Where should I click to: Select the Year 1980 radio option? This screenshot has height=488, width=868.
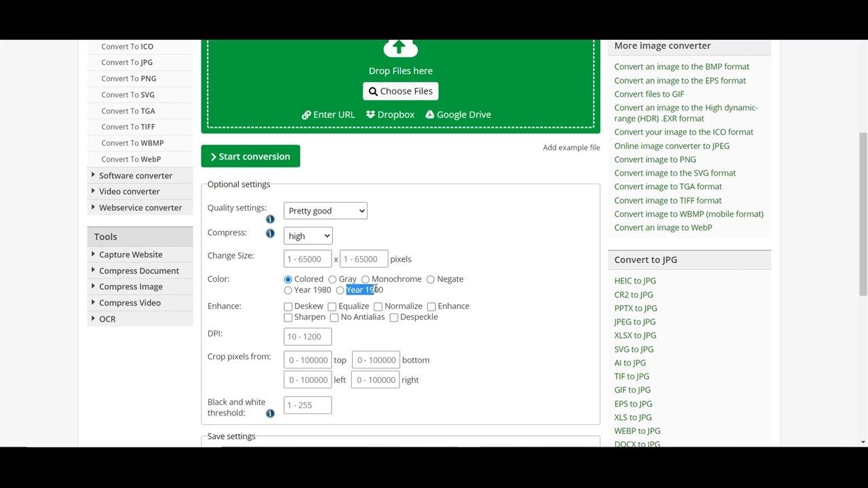288,290
